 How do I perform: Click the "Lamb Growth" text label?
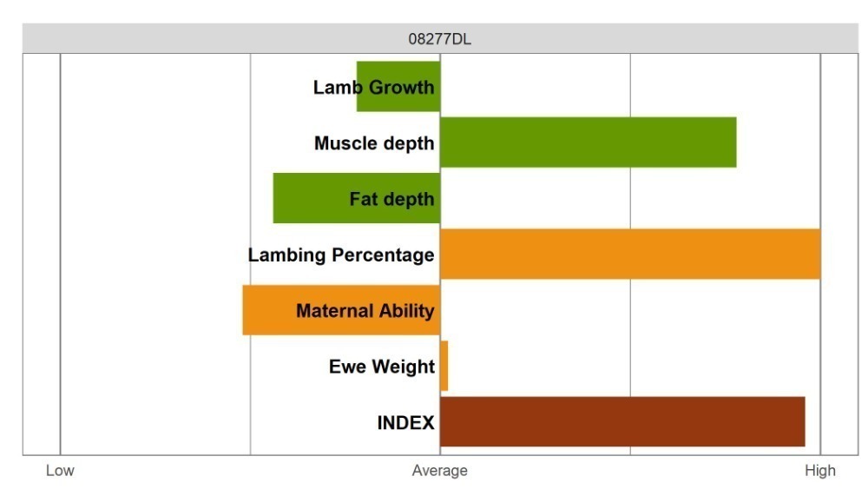pyautogui.click(x=373, y=88)
